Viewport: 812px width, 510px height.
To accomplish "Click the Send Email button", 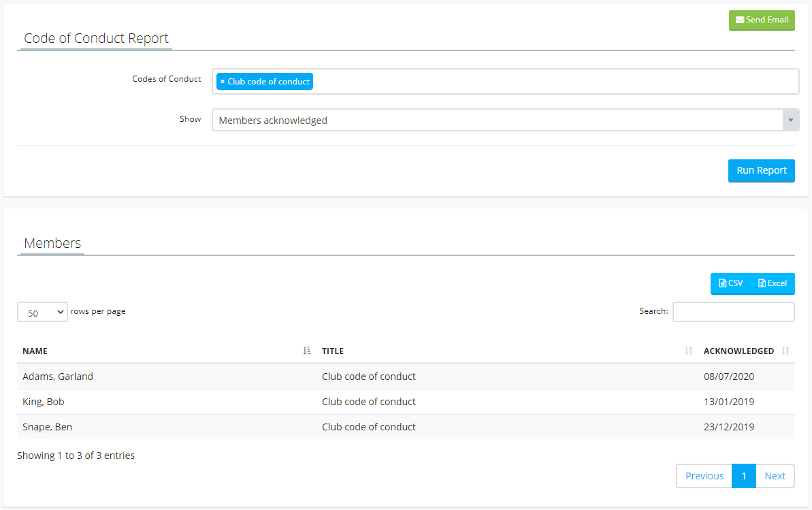I will click(761, 20).
